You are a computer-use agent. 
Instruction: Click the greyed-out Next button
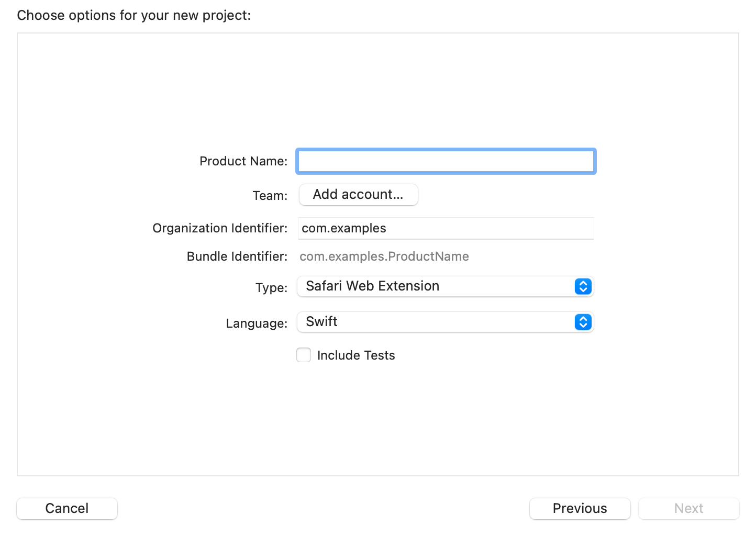[x=688, y=508]
